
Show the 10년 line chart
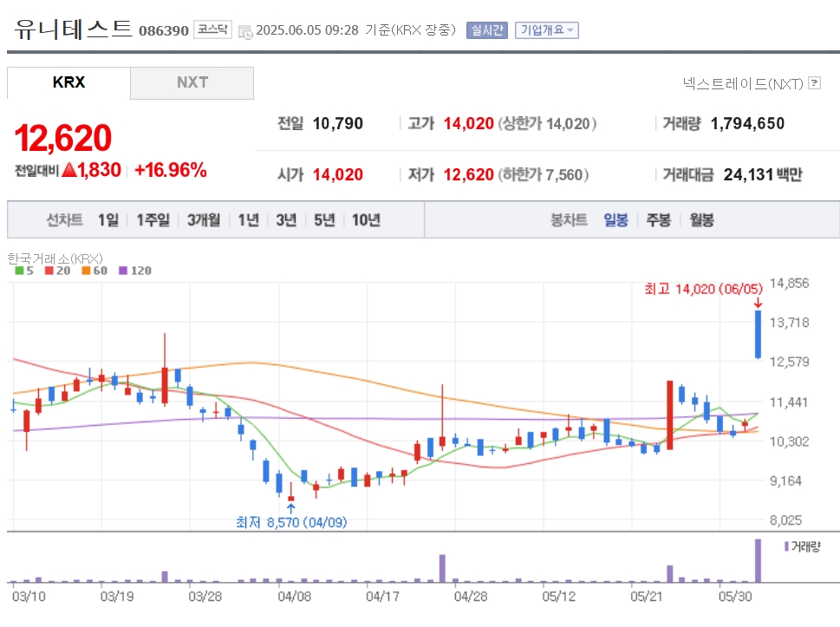tap(367, 219)
